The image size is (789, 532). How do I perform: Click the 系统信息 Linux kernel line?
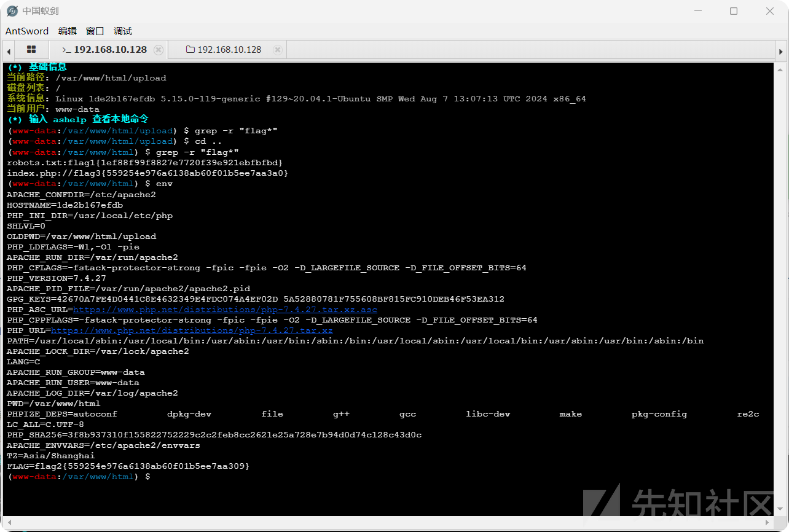pyautogui.click(x=296, y=98)
